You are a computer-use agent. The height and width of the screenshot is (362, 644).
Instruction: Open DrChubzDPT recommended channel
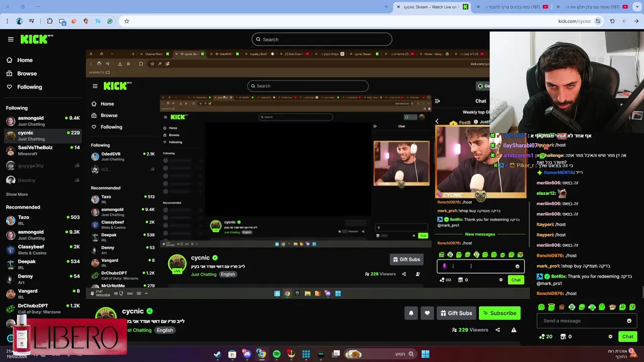(x=43, y=308)
